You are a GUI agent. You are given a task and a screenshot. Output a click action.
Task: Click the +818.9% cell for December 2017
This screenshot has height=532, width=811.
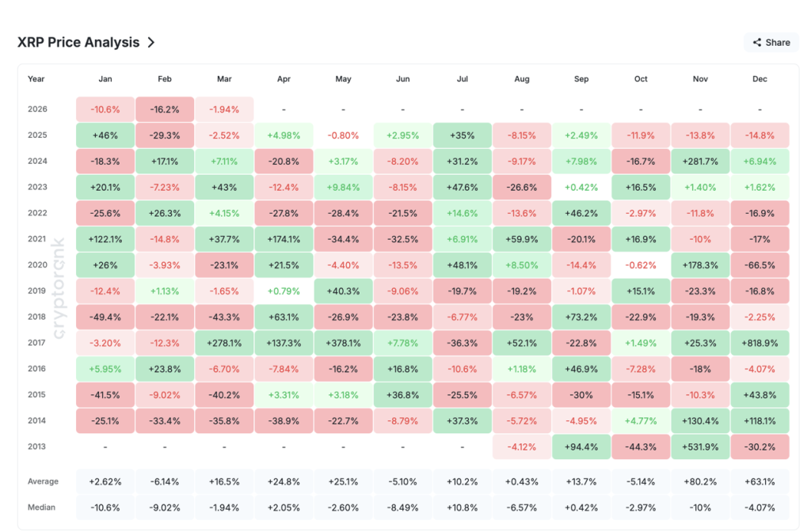pos(760,343)
